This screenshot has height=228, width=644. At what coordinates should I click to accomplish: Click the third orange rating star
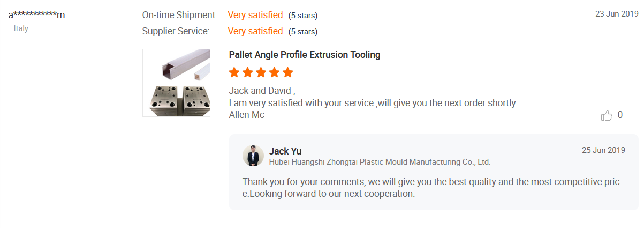(x=261, y=72)
